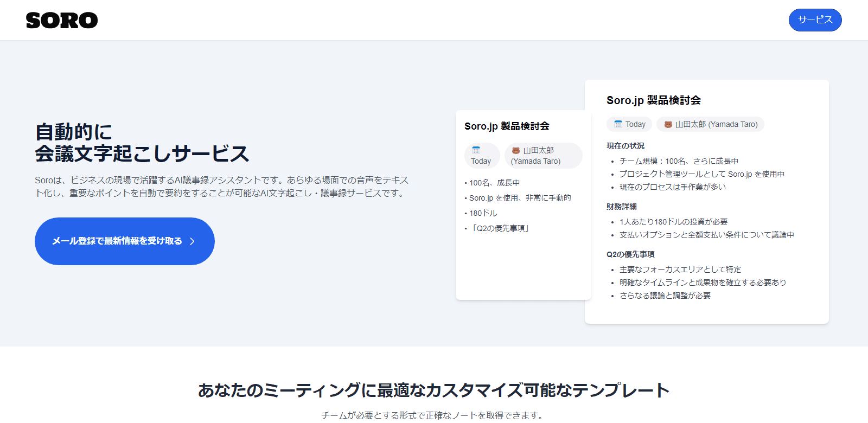
Task: Click 1人あたり180ドルの投資が必要
Action: (674, 222)
